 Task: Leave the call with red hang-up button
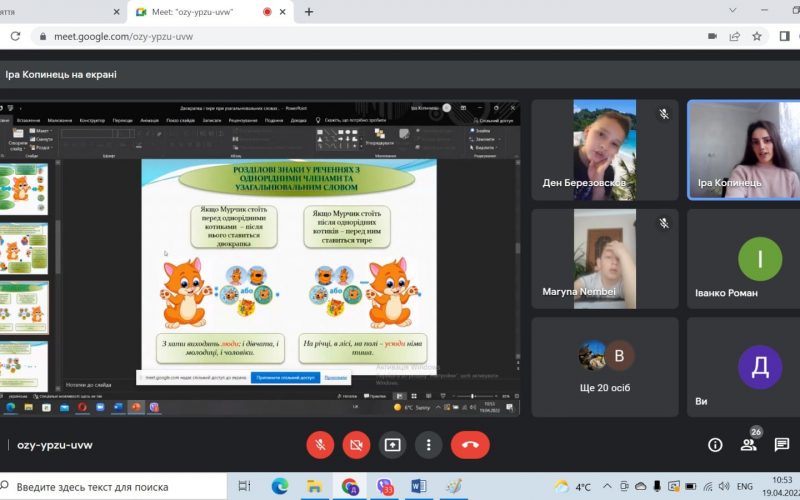point(470,445)
